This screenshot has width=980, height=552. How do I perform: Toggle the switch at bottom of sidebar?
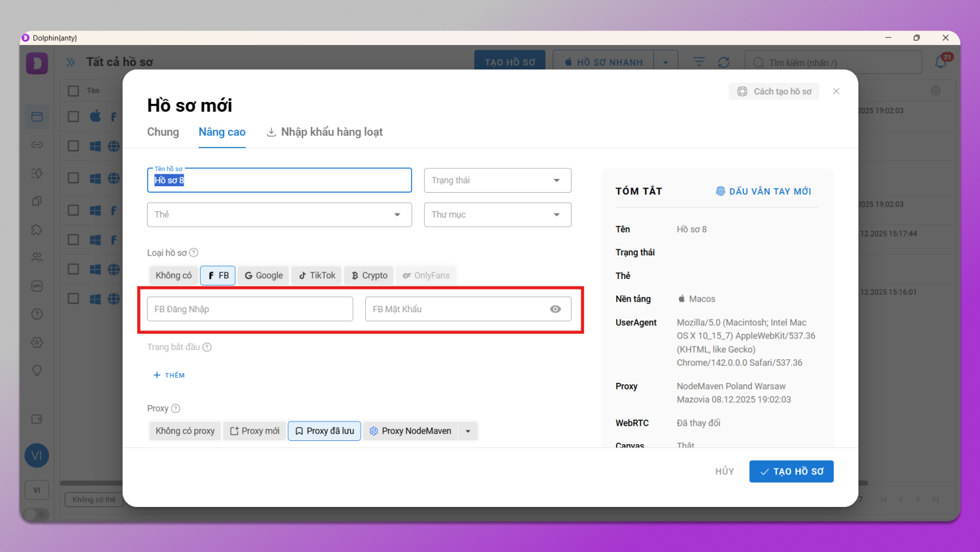[x=37, y=514]
